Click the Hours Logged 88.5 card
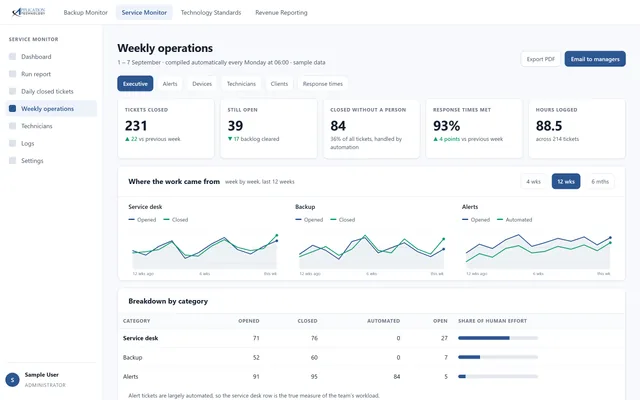Image resolution: width=640 pixels, height=400 pixels. pyautogui.click(x=577, y=129)
